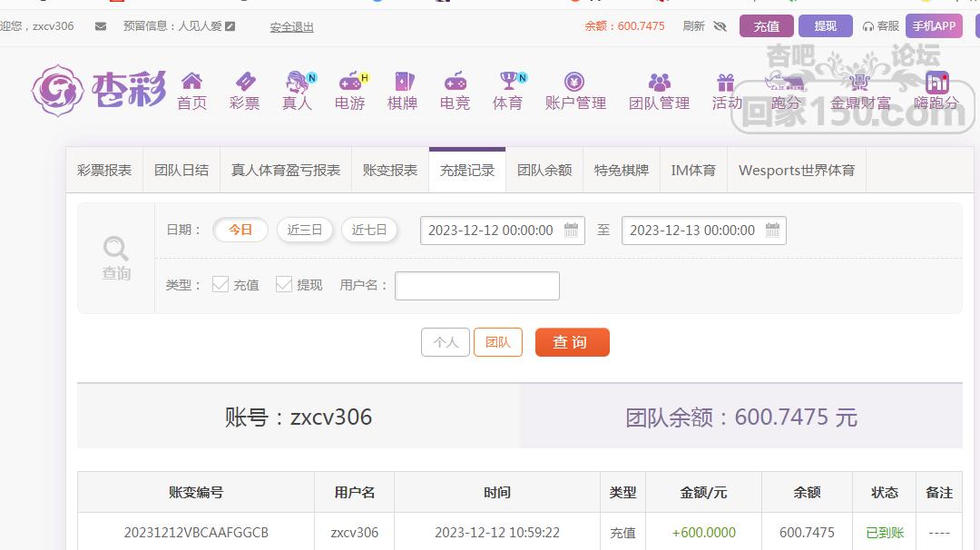This screenshot has height=550, width=980.
Task: Open the 跑分 nav icon
Action: (786, 92)
